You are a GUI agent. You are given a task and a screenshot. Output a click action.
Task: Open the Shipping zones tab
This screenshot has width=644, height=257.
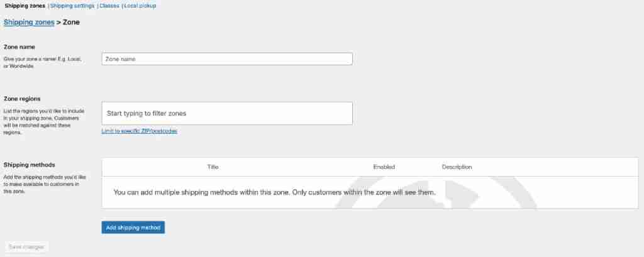point(25,6)
